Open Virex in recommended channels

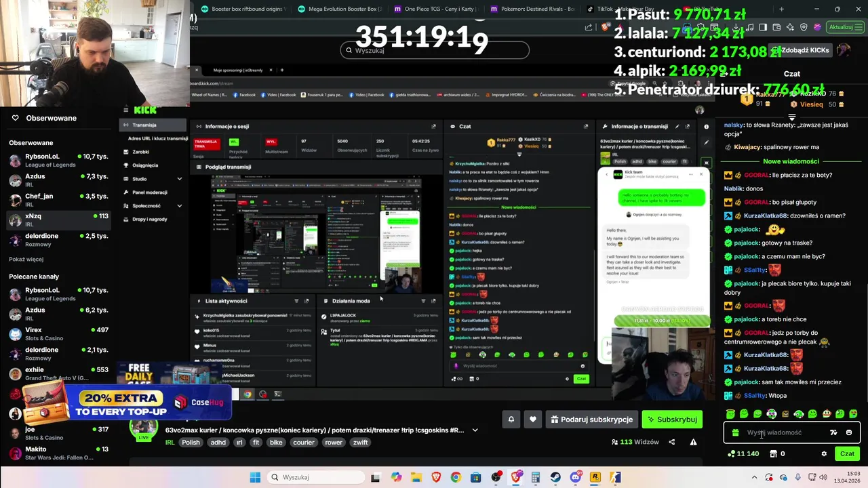(x=59, y=333)
